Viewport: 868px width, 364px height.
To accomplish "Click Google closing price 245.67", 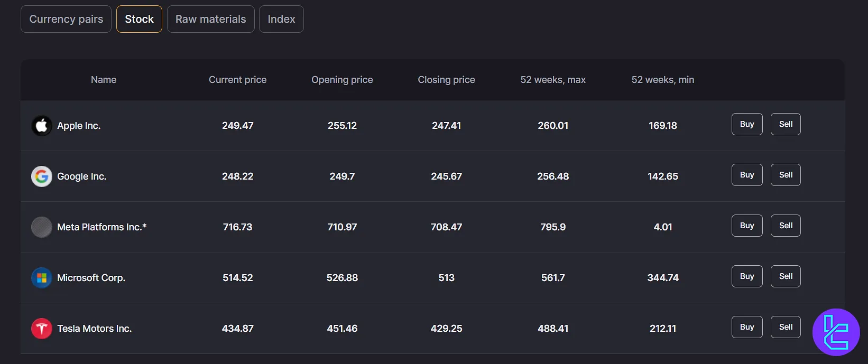I will point(446,176).
